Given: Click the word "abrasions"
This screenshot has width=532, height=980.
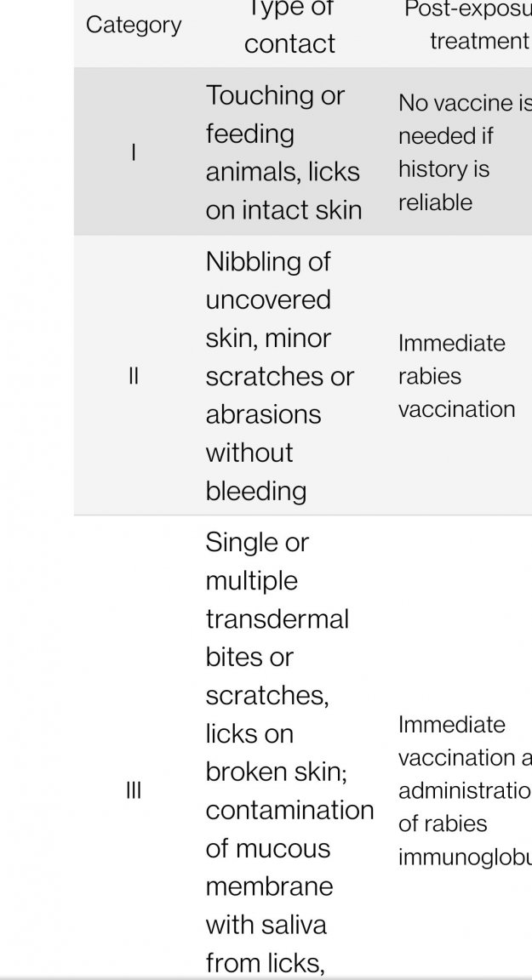Looking at the screenshot, I should pos(263,414).
